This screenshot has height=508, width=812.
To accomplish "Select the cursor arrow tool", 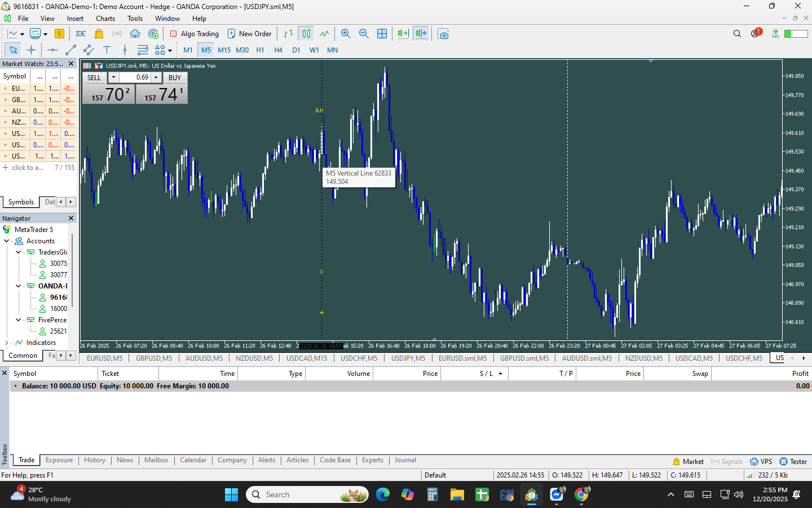I will (13, 50).
